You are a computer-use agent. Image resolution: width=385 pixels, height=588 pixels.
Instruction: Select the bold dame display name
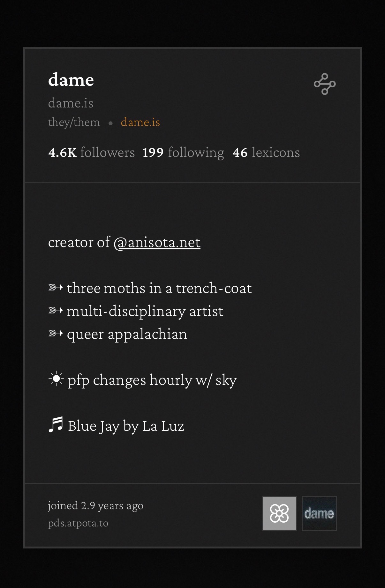pyautogui.click(x=71, y=80)
